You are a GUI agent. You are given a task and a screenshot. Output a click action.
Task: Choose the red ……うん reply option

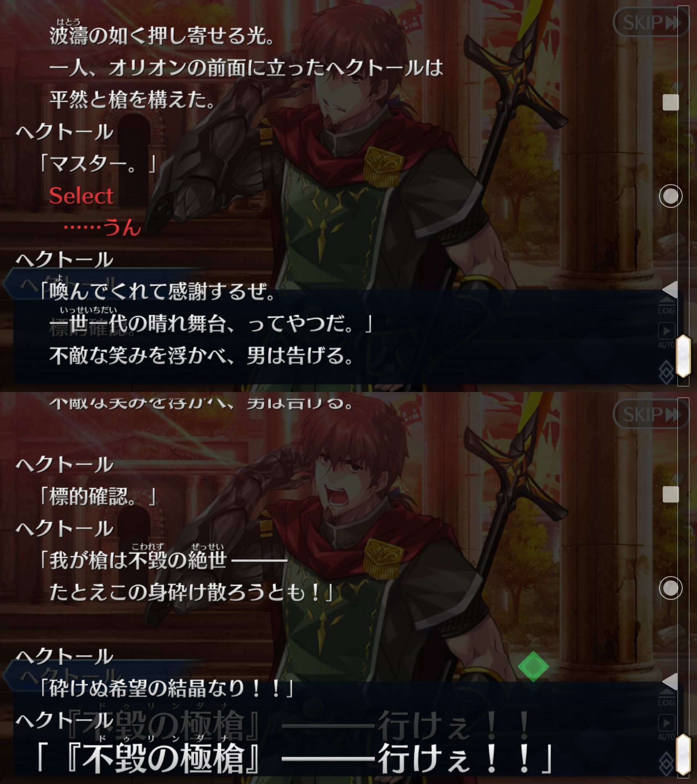point(102,228)
